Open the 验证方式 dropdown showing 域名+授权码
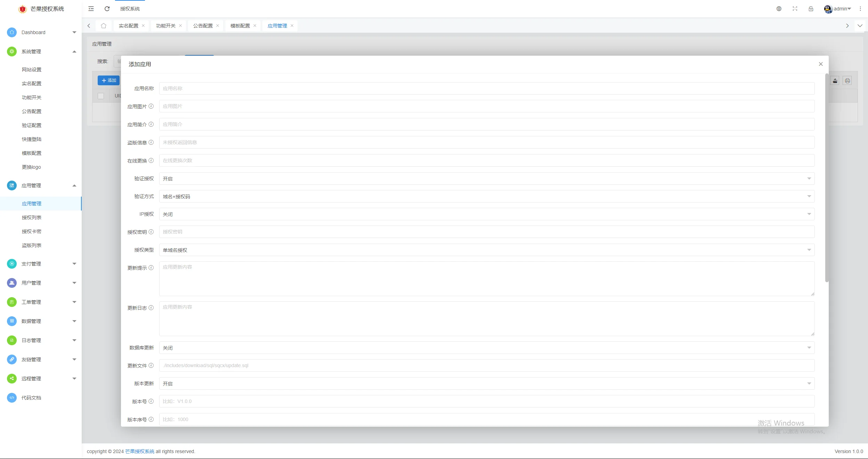868x459 pixels. tap(487, 196)
